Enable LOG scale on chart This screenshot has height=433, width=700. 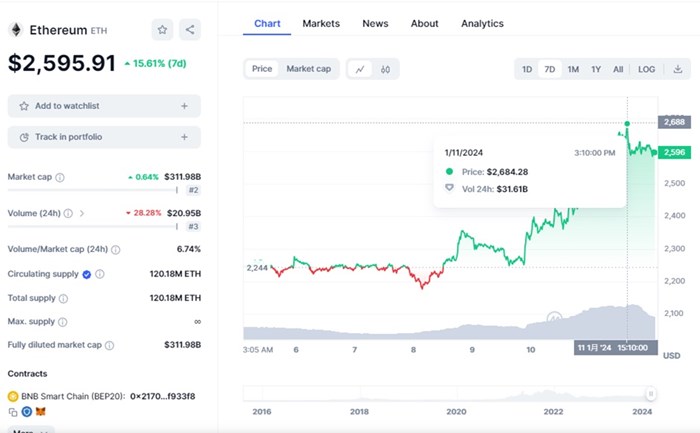[647, 69]
